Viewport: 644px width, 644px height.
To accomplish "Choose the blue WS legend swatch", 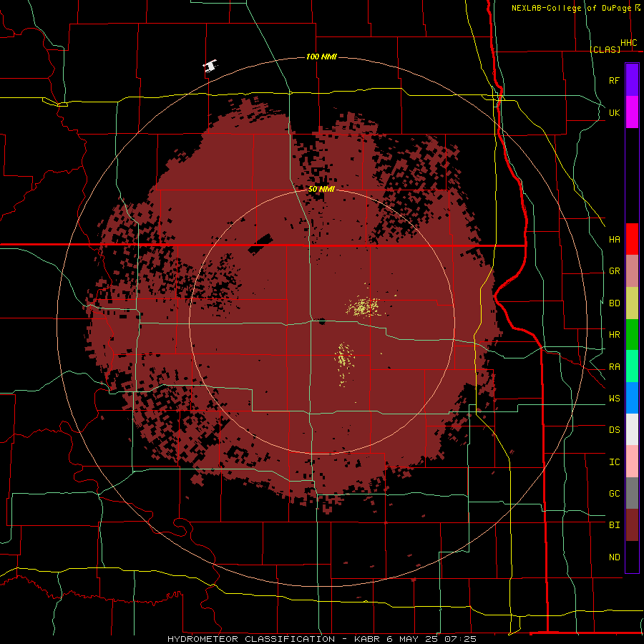I will point(632,398).
